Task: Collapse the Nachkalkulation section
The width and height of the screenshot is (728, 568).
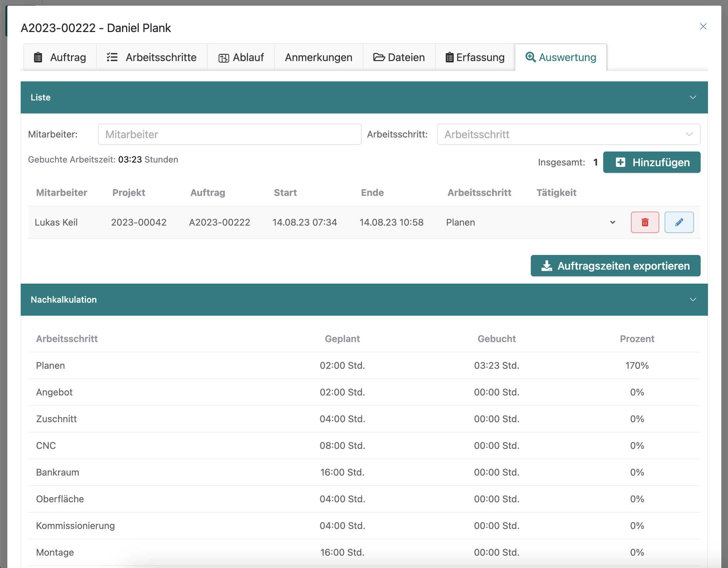Action: (693, 300)
